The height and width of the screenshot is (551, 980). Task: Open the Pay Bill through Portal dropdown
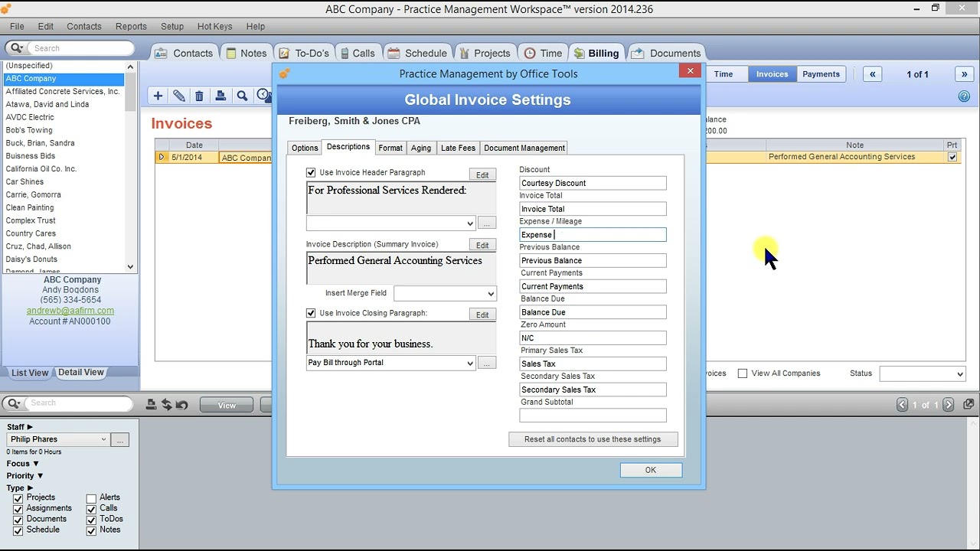[x=470, y=364]
